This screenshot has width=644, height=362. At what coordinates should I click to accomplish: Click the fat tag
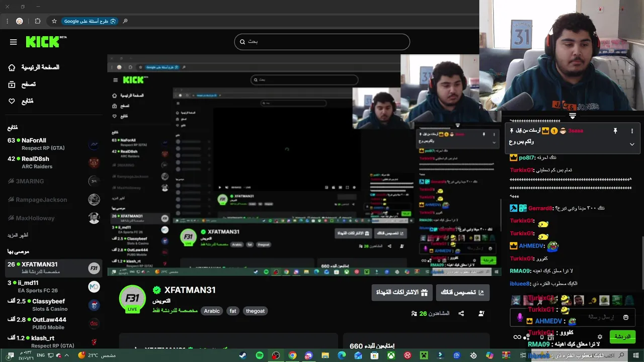click(233, 311)
